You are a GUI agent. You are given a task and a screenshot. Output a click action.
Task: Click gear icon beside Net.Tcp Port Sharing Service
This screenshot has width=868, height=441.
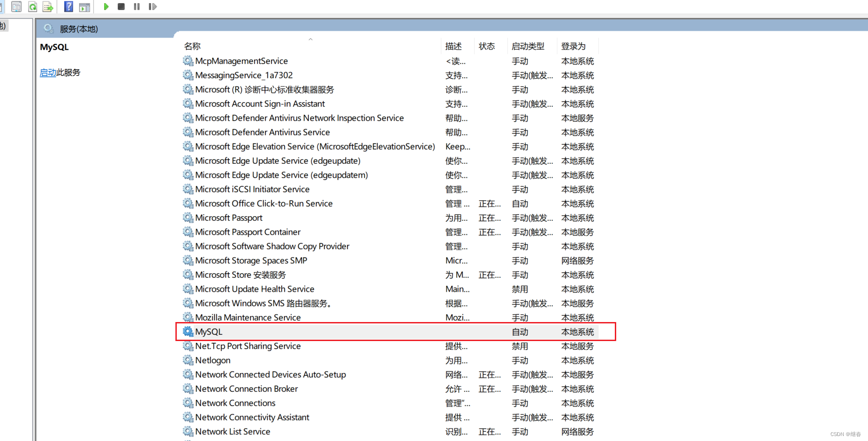pos(188,346)
